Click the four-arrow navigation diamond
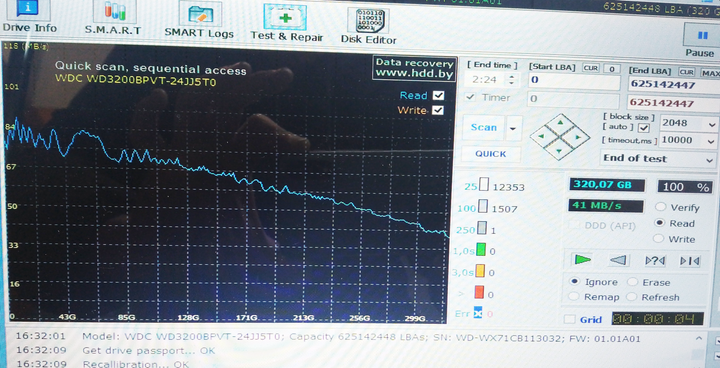720x368 pixels. click(x=559, y=136)
